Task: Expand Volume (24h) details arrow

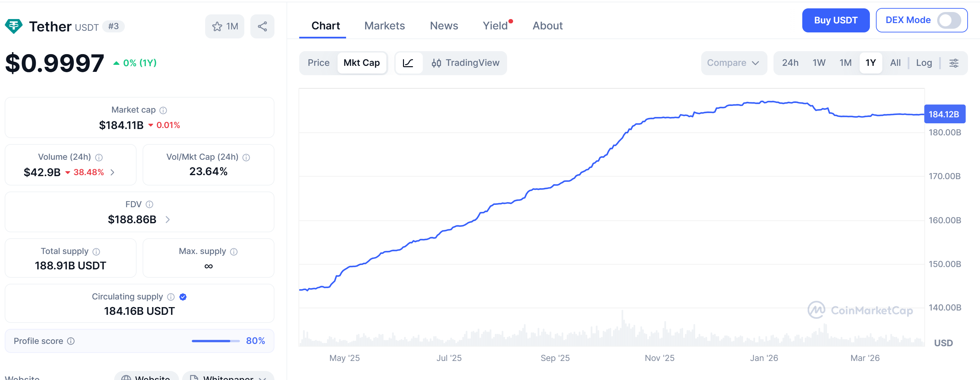Action: coord(112,172)
